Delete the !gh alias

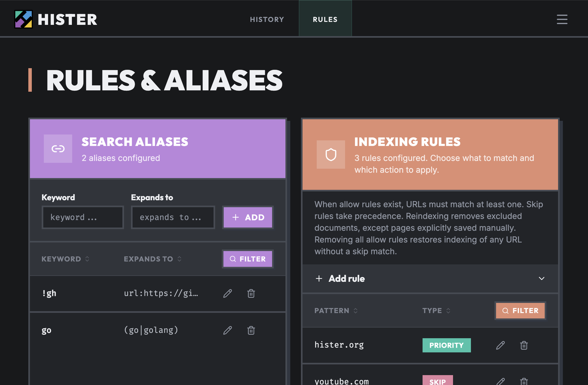tap(251, 293)
